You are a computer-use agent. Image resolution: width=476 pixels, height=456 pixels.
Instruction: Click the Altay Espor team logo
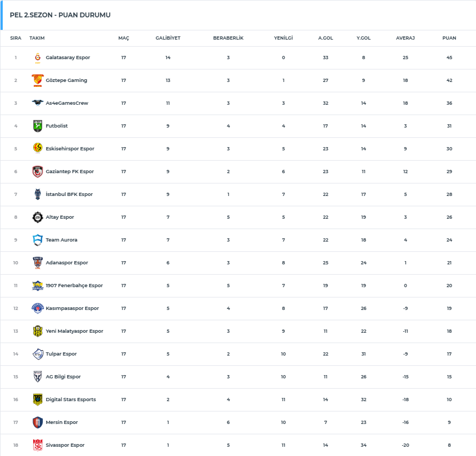coord(37,217)
